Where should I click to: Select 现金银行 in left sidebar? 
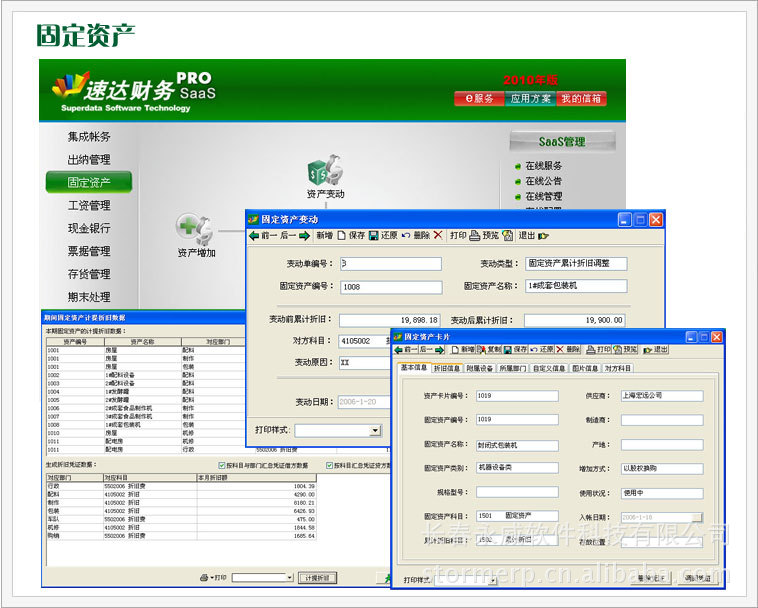[89, 228]
